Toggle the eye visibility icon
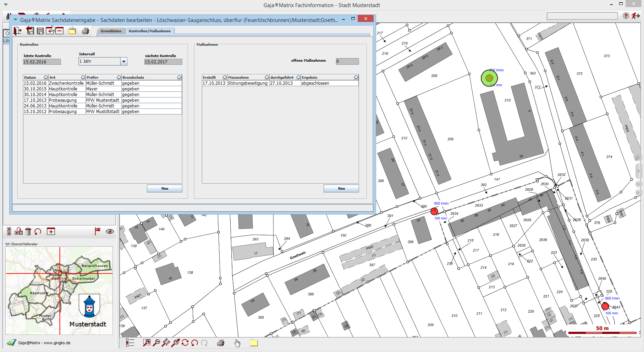Image resolution: width=644 pixels, height=352 pixels. (110, 231)
